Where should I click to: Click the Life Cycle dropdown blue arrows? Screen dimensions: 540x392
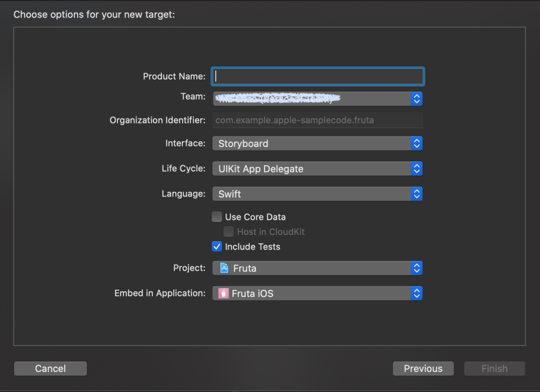click(x=416, y=169)
